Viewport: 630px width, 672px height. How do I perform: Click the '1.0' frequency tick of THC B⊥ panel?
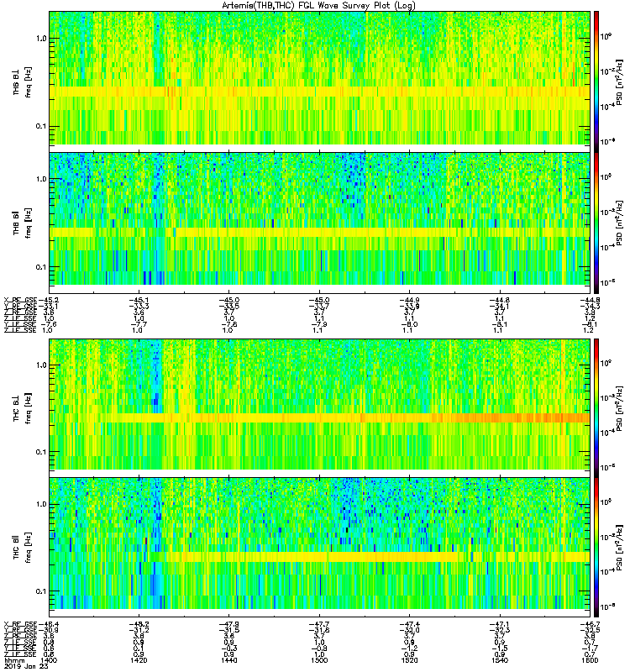point(41,365)
